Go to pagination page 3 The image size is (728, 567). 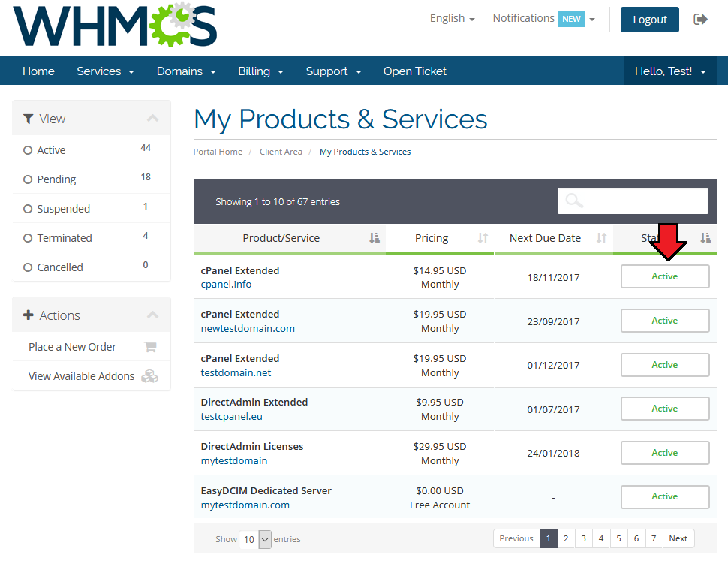(x=584, y=538)
